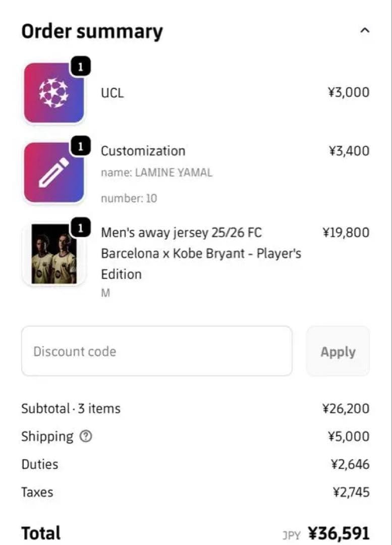The height and width of the screenshot is (545, 392).
Task: Collapse the Order summary chevron
Action: [x=365, y=31]
